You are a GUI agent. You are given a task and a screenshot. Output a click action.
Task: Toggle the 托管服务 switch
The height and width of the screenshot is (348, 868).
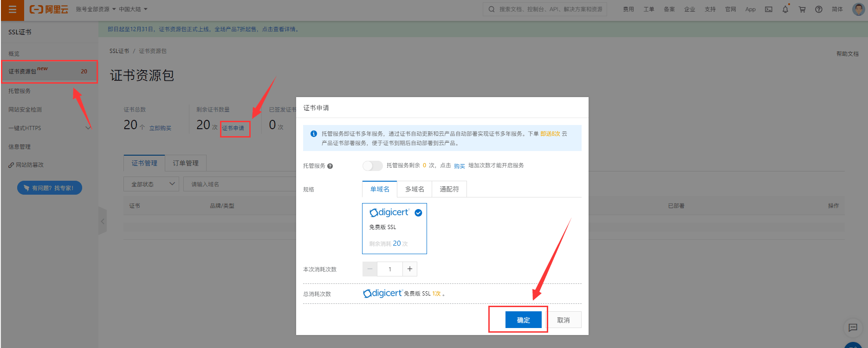372,166
